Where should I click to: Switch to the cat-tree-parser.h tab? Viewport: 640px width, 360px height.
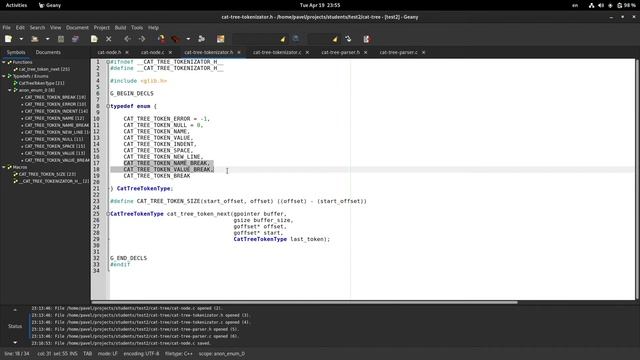(340, 52)
